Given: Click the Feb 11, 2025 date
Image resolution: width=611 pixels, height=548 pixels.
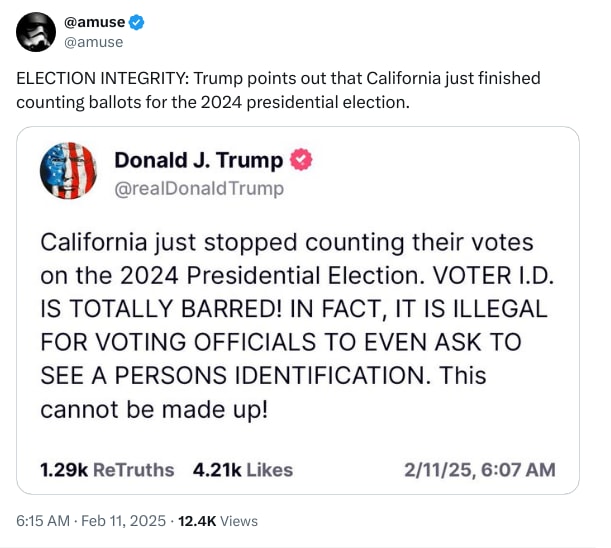Looking at the screenshot, I should [x=123, y=521].
